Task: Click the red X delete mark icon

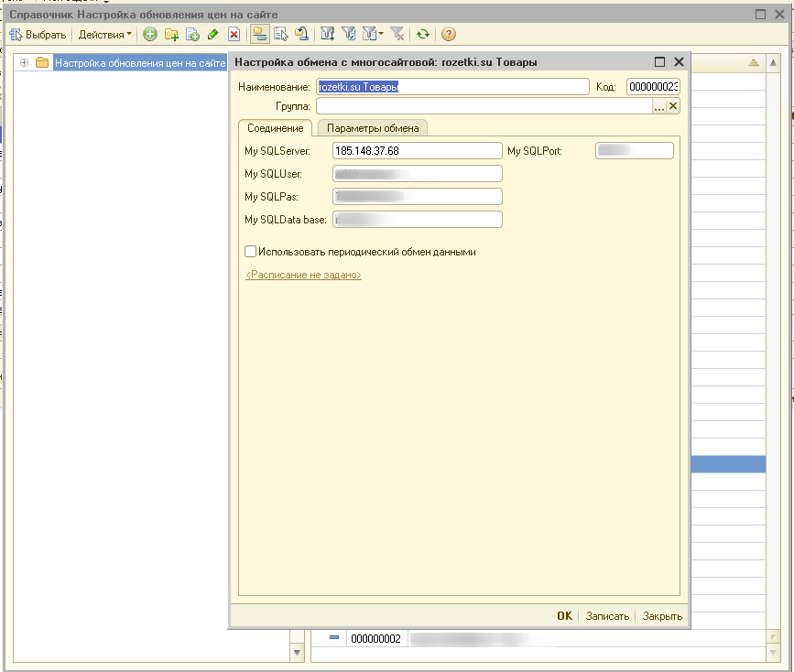Action: tap(234, 35)
